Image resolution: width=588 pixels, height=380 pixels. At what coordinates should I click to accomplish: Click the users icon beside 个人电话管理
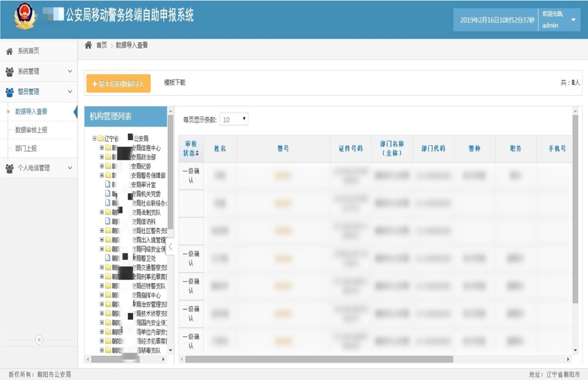coord(9,169)
